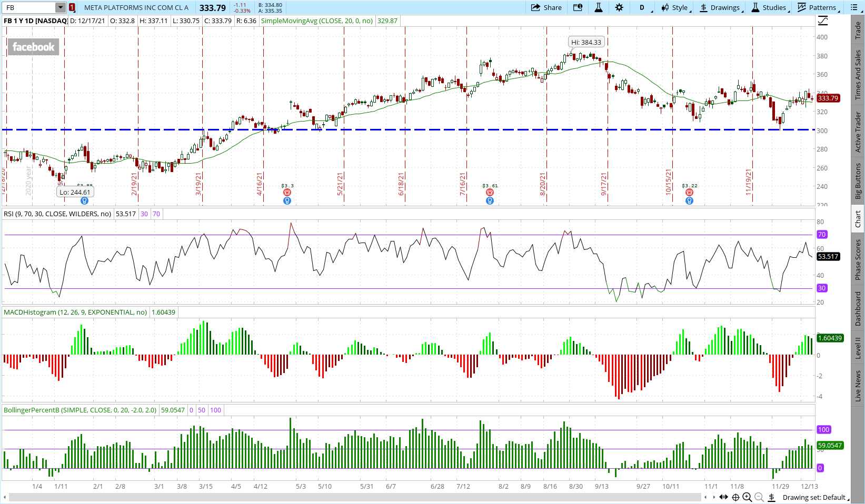Click the Share button

(546, 7)
